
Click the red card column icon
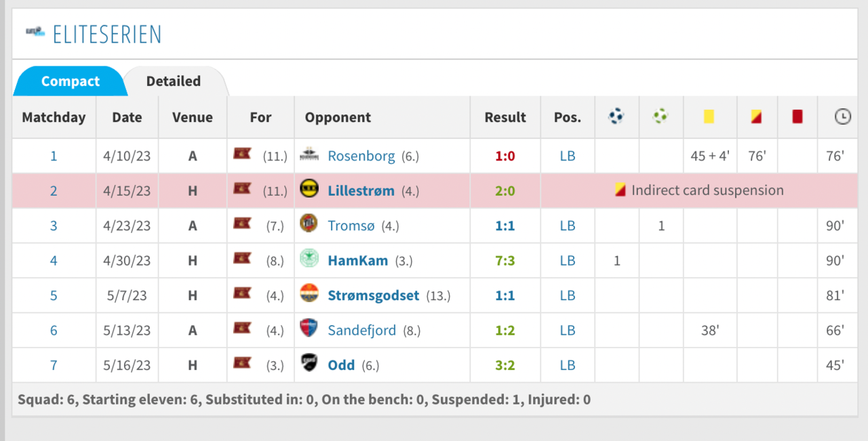[x=797, y=117]
